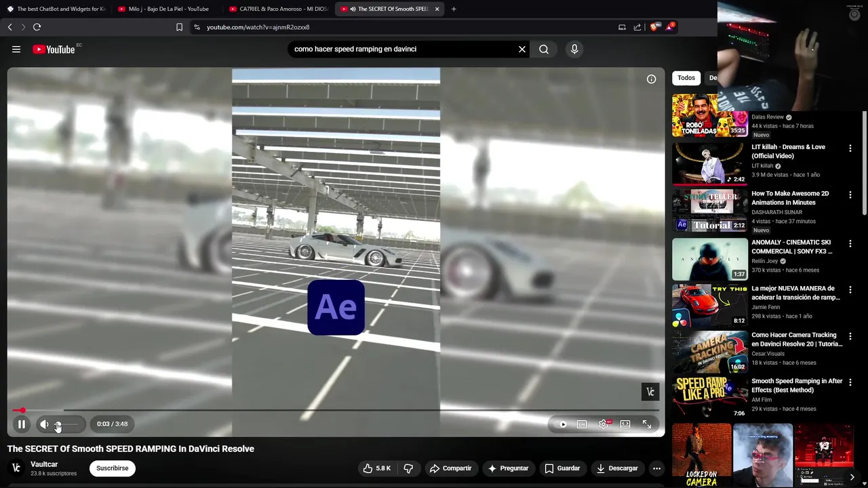
Task: Open options for La mejor NUEVA MANERA video
Action: tap(850, 289)
